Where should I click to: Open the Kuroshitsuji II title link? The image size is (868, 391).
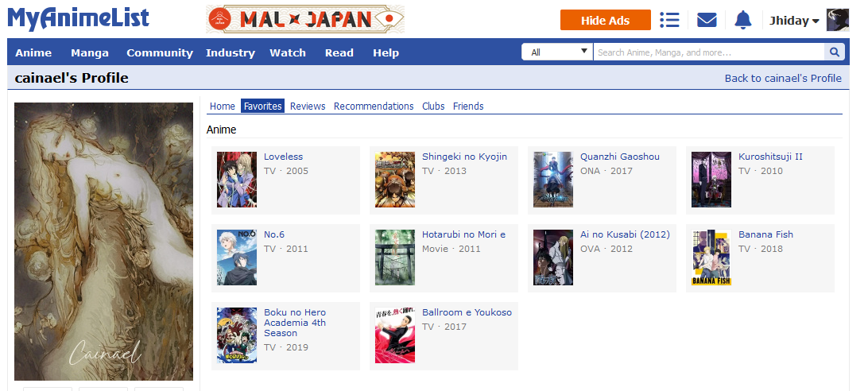click(770, 157)
